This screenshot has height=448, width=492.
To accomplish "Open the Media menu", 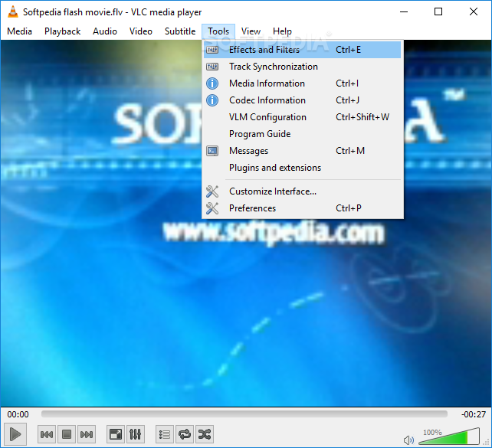I will pos(19,31).
